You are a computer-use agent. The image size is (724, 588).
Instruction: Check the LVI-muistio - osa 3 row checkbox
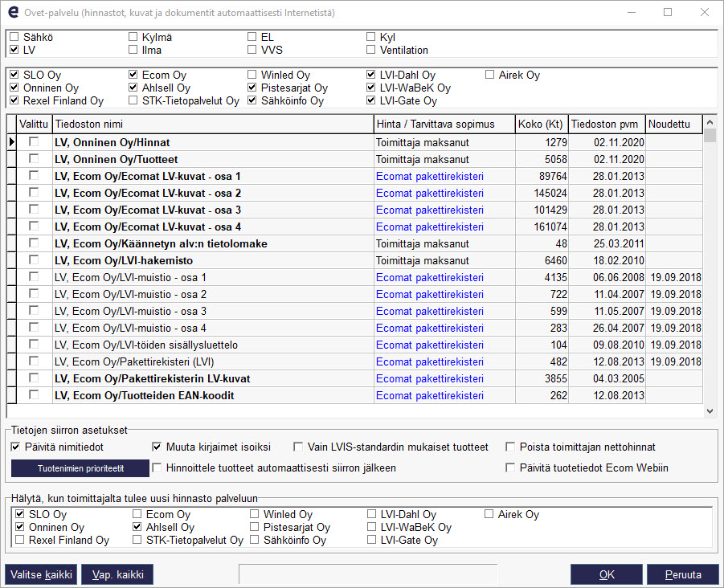34,310
